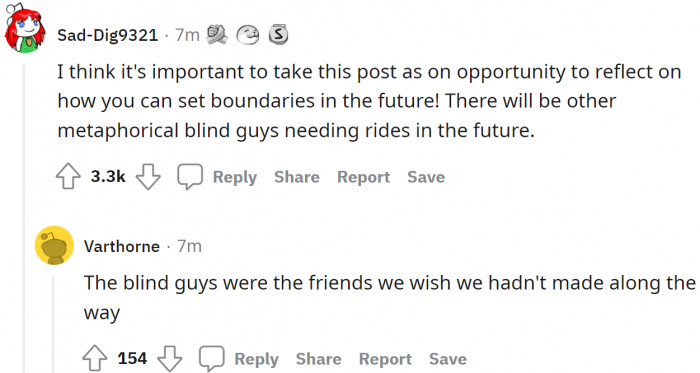Open Sad-Dig9321's red-haired avatar

pos(25,29)
